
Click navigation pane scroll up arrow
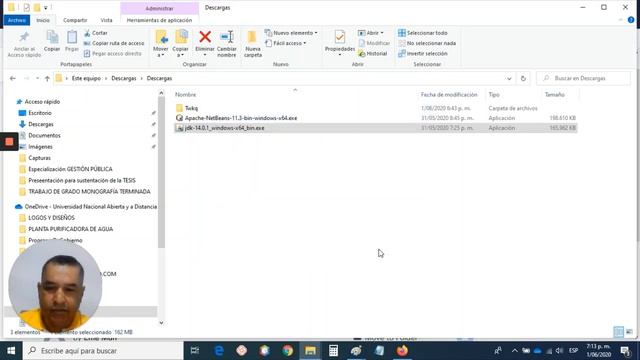(x=161, y=93)
